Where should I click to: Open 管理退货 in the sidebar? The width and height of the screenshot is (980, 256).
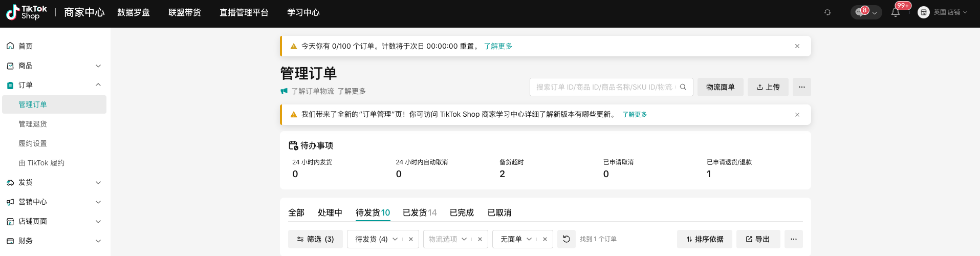click(x=33, y=124)
